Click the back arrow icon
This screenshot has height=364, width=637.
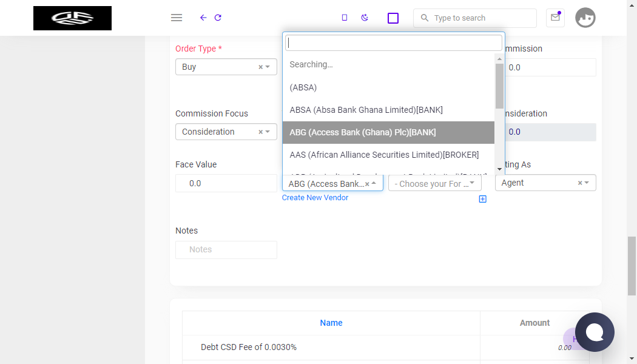point(203,18)
